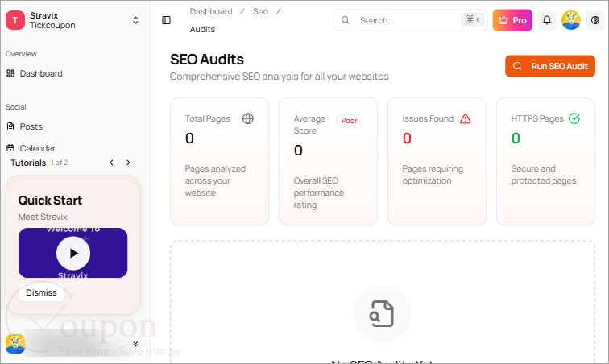Click the green 0 under HTTPS Pages
This screenshot has height=364, width=609.
pos(516,139)
